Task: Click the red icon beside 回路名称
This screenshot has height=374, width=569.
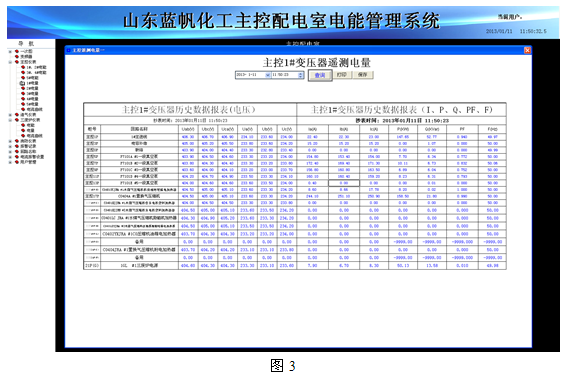Action: tap(17, 151)
